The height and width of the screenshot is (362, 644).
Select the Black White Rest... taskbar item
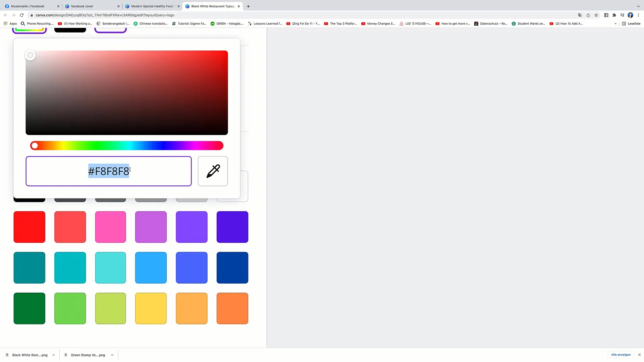pyautogui.click(x=29, y=355)
